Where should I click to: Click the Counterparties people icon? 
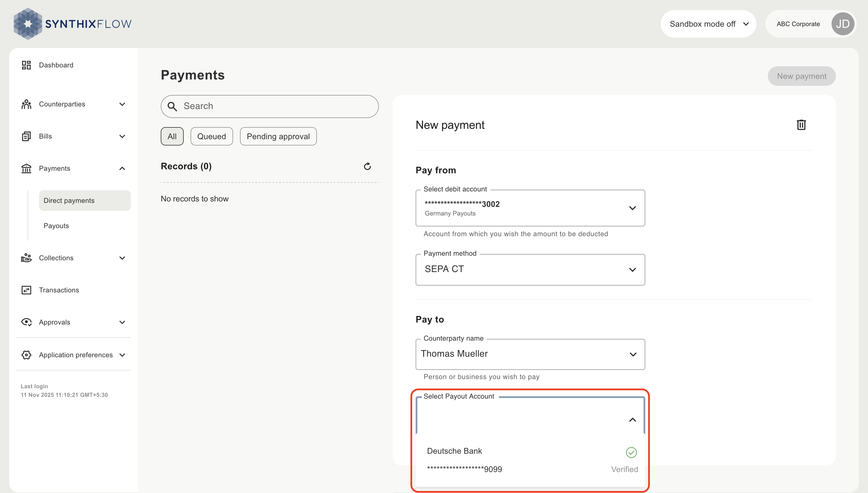tap(26, 104)
